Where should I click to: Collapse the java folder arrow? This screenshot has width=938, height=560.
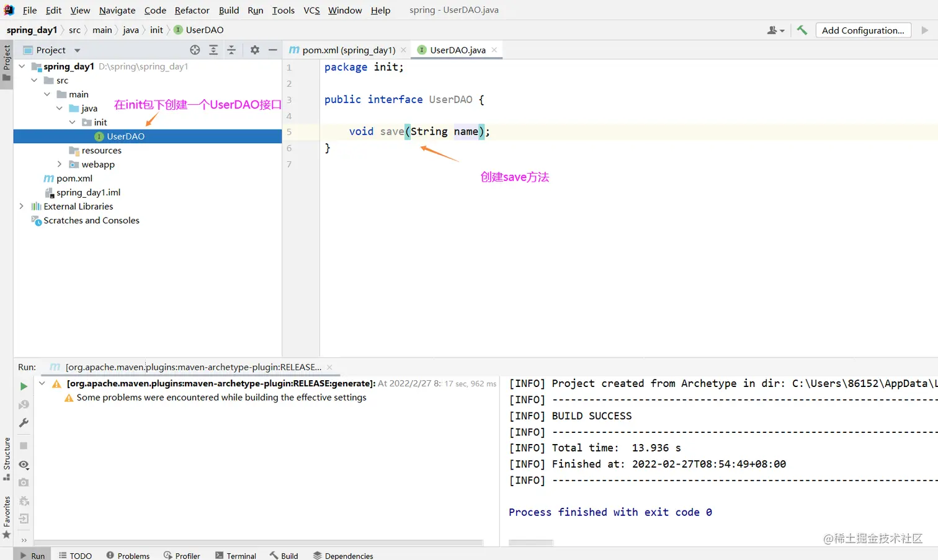click(60, 109)
